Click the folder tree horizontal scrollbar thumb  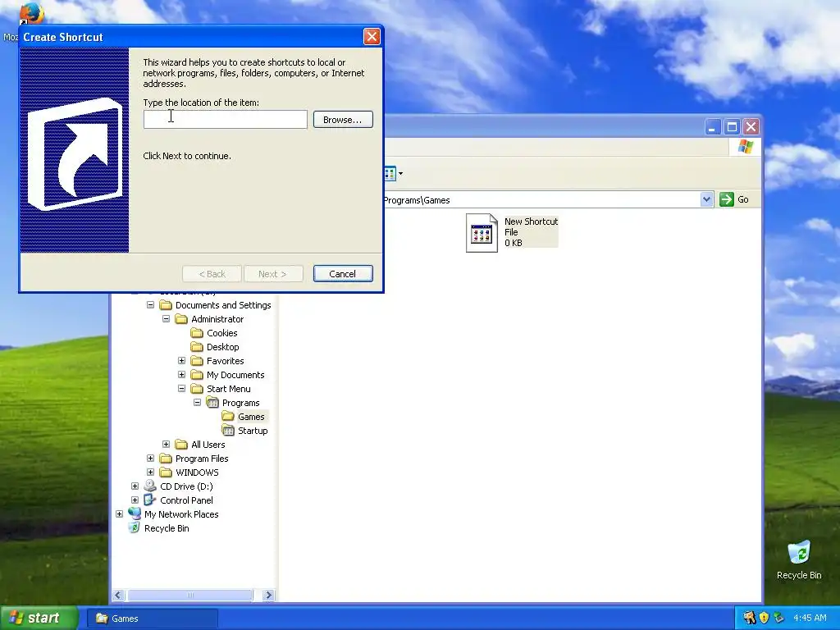click(x=189, y=596)
